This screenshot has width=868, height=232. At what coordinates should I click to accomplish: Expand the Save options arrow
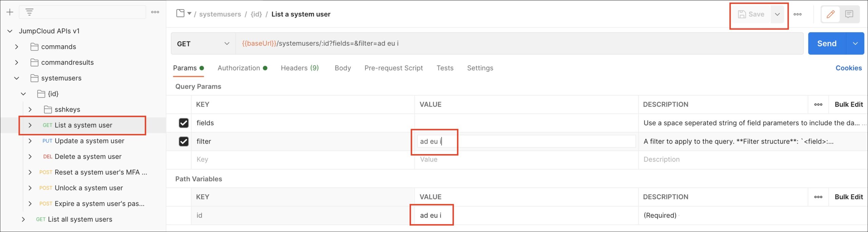pyautogui.click(x=777, y=14)
